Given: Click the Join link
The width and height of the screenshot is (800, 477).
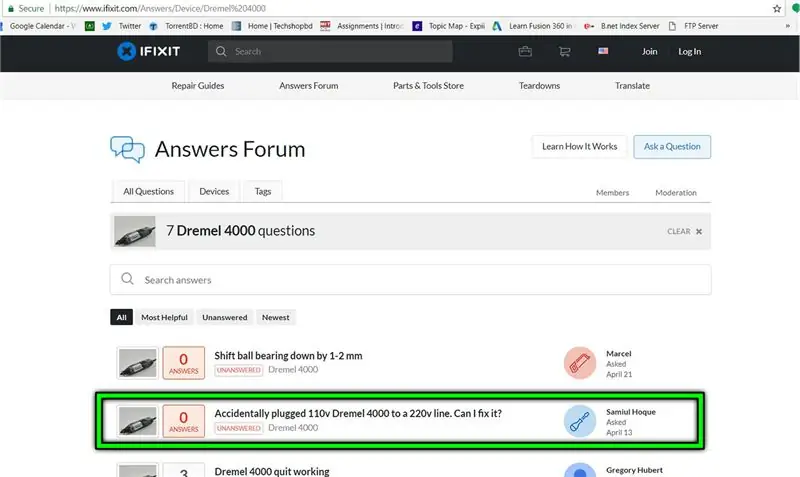Looking at the screenshot, I should tap(649, 52).
